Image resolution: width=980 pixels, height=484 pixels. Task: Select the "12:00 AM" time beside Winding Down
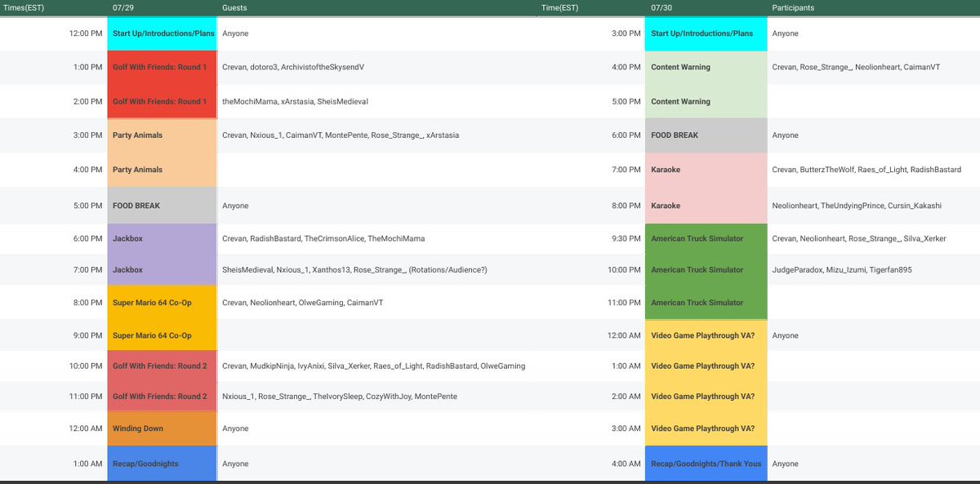point(86,428)
